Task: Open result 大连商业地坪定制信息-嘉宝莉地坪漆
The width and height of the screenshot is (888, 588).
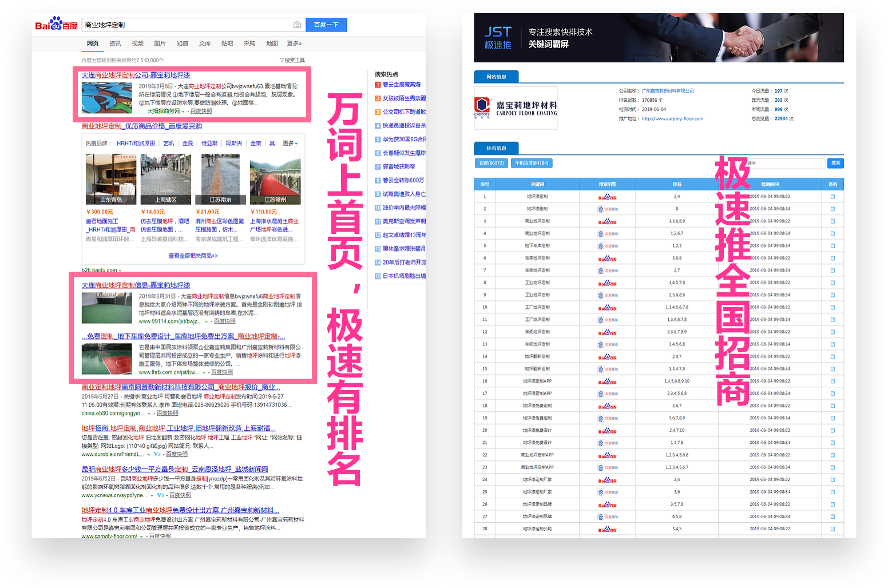Action: coord(136,285)
